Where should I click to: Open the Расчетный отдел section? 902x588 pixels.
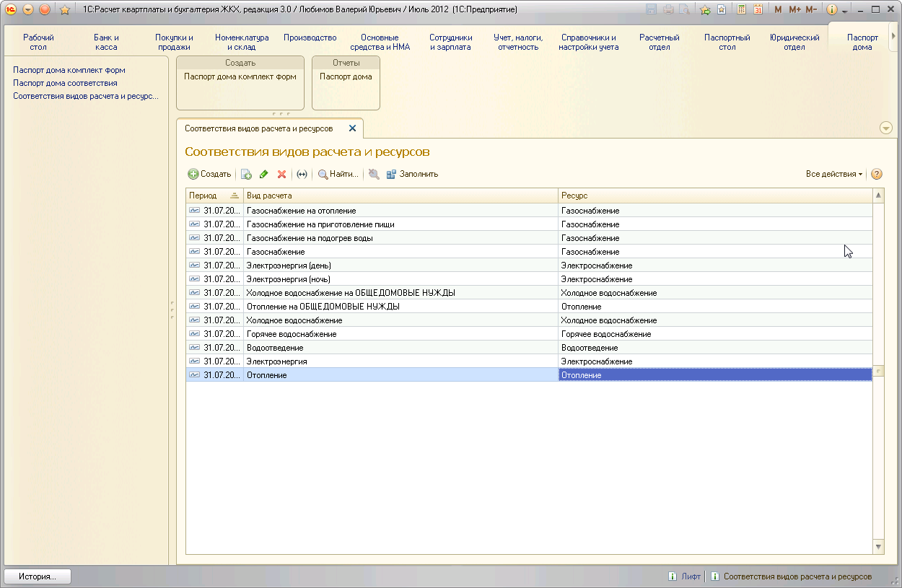click(x=659, y=42)
